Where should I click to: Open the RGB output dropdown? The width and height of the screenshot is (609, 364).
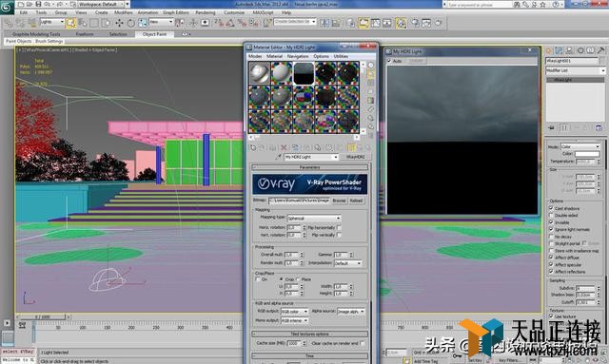click(x=294, y=311)
